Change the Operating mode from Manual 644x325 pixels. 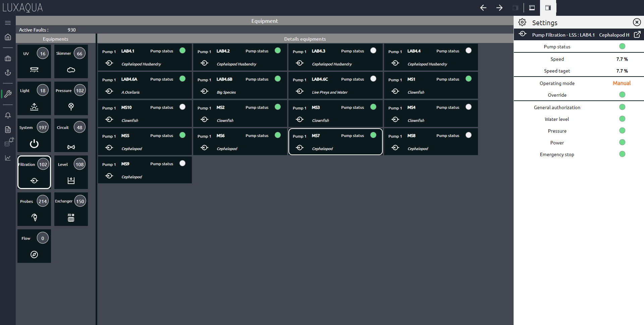point(621,83)
